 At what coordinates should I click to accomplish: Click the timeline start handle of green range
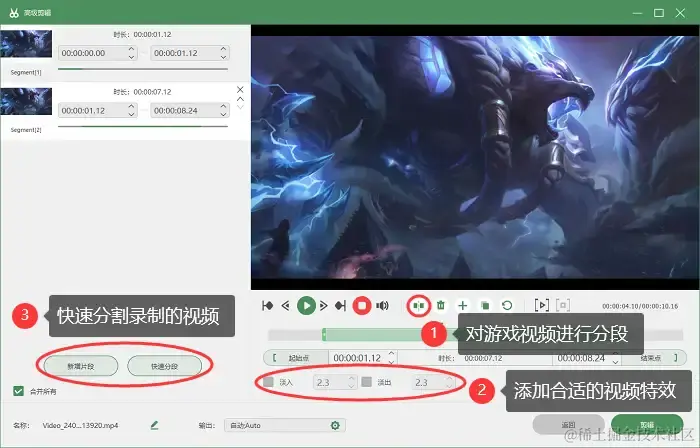click(324, 334)
